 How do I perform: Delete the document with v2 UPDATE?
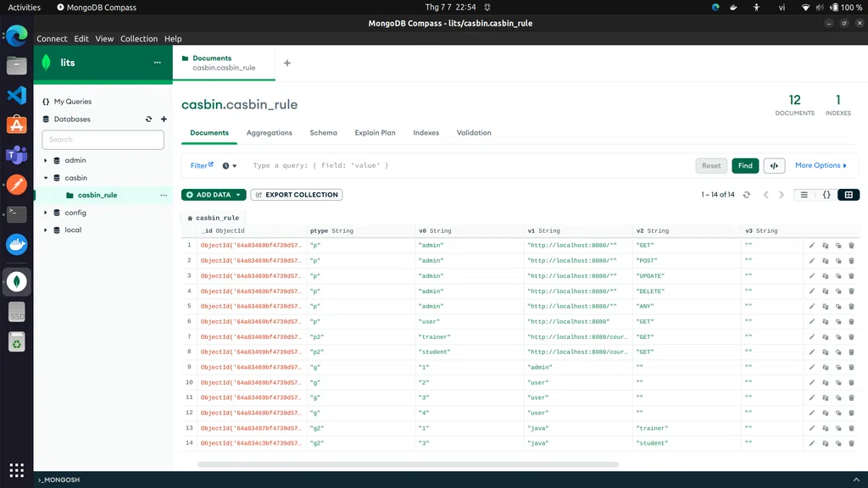(x=851, y=276)
